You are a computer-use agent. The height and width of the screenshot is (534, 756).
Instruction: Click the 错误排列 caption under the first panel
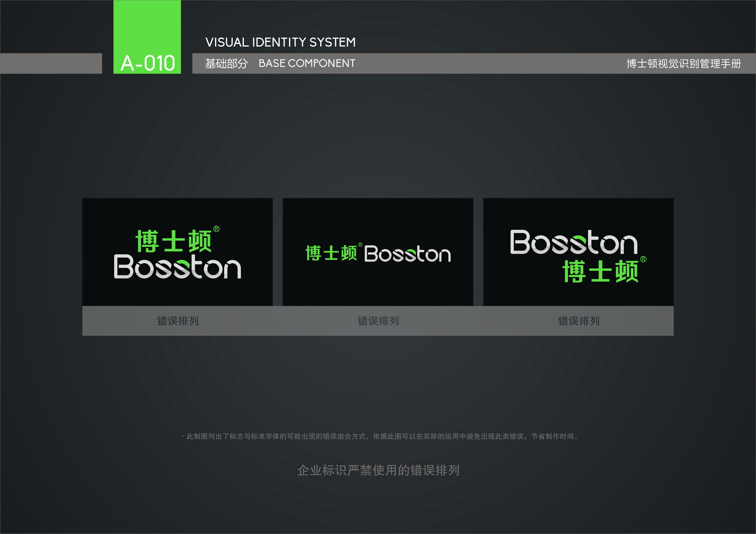click(x=178, y=321)
